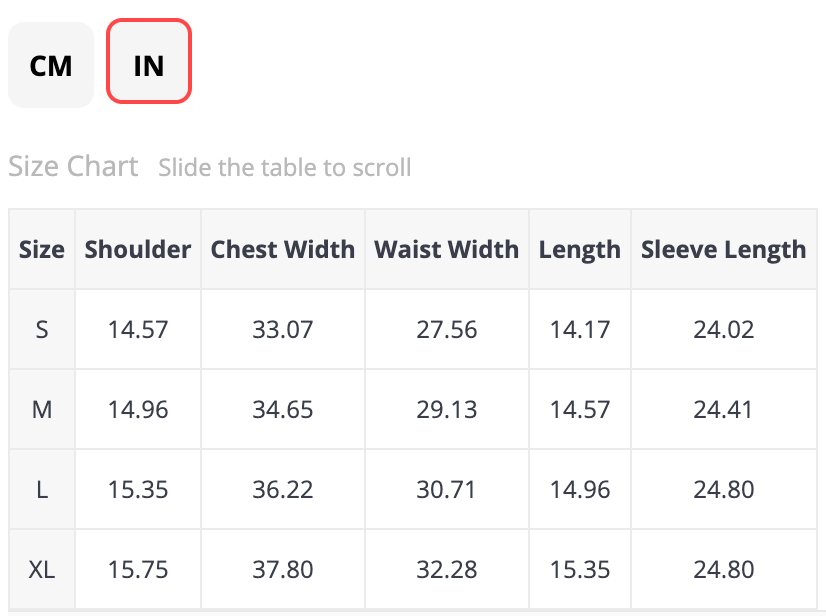Select chest width value 37.80 for XL
826x616 pixels.
tap(283, 570)
